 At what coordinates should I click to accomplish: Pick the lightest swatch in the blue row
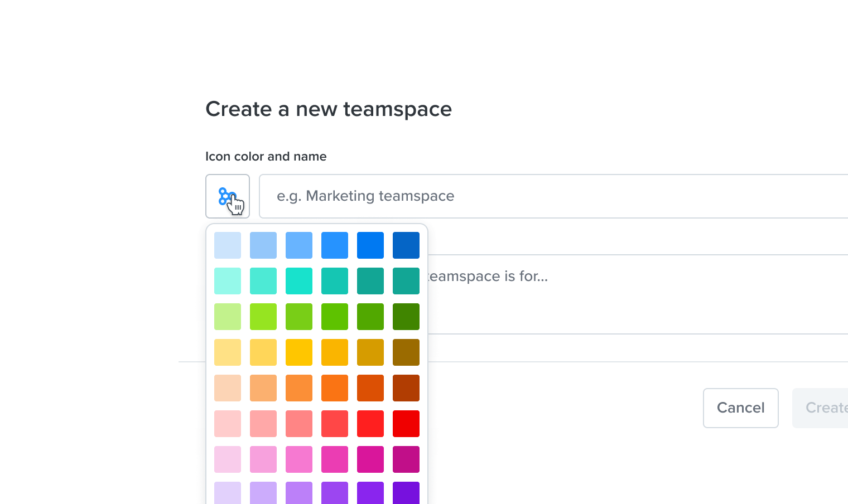tap(228, 245)
